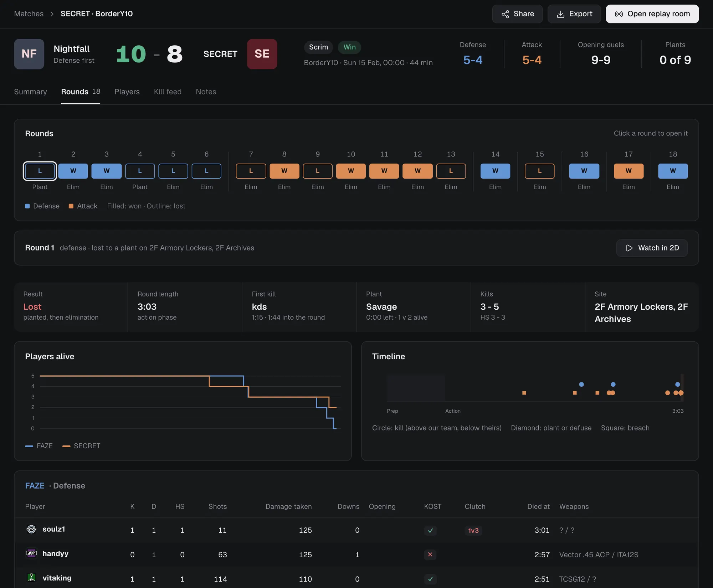This screenshot has height=588, width=713.
Task: Open replay room
Action: click(x=652, y=14)
